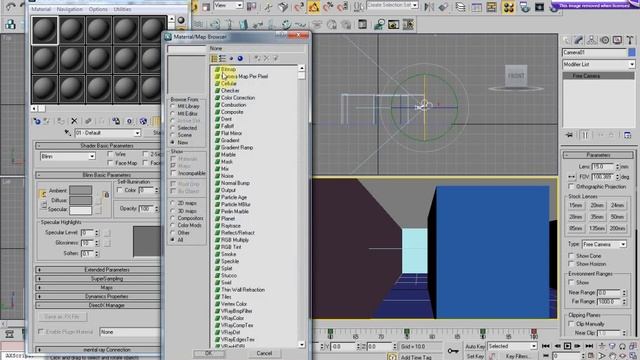The image size is (640, 360).
Task: Select Mtl Library radio button
Action: 173,106
